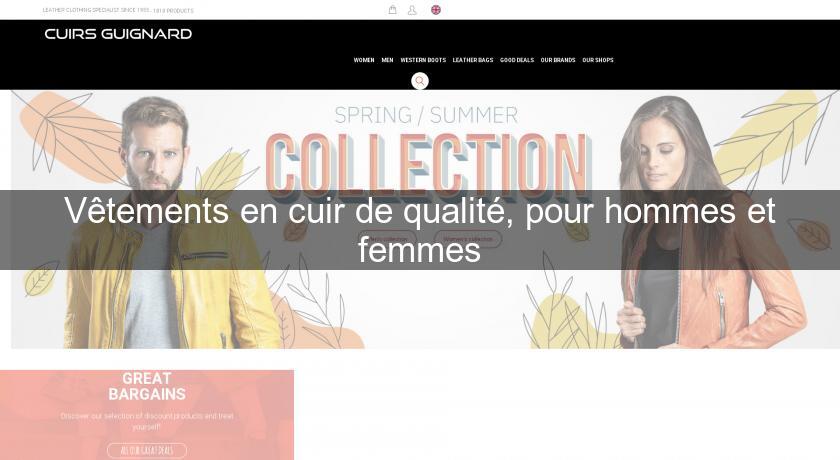
Task: Open the Our Shops page
Action: (598, 60)
